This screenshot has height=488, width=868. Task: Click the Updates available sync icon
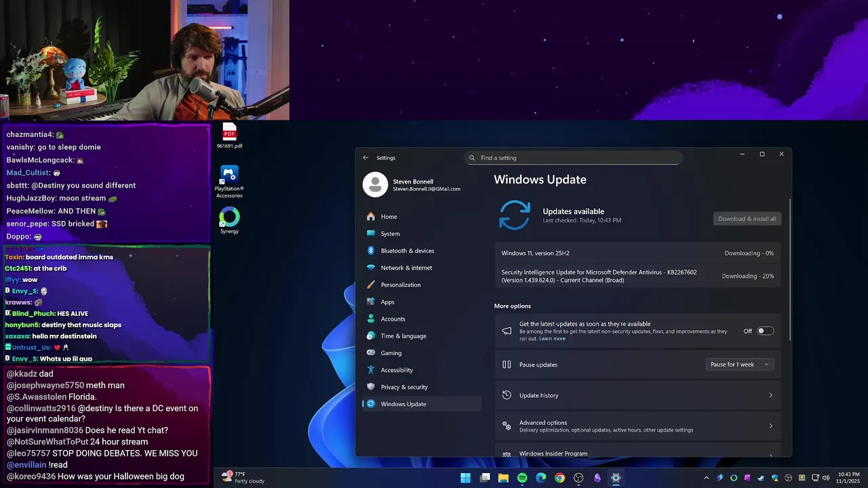515,215
